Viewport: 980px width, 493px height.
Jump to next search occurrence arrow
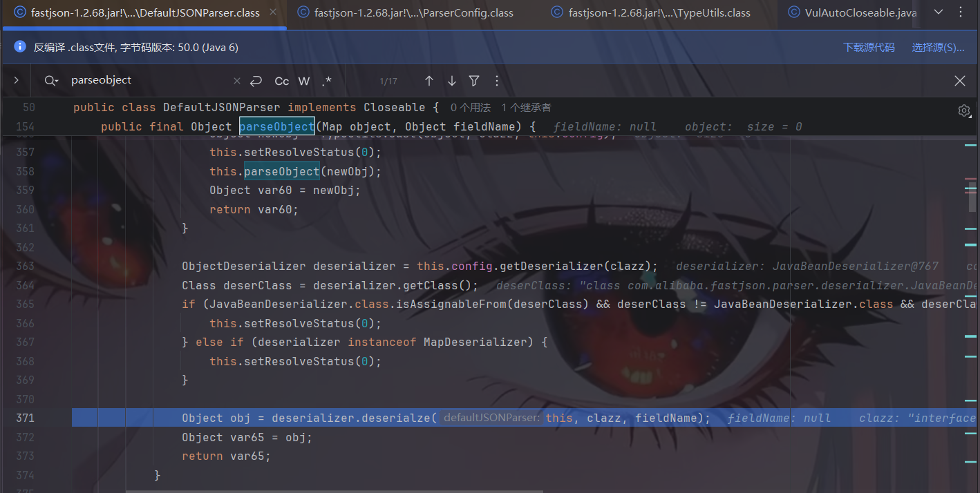[x=451, y=81]
